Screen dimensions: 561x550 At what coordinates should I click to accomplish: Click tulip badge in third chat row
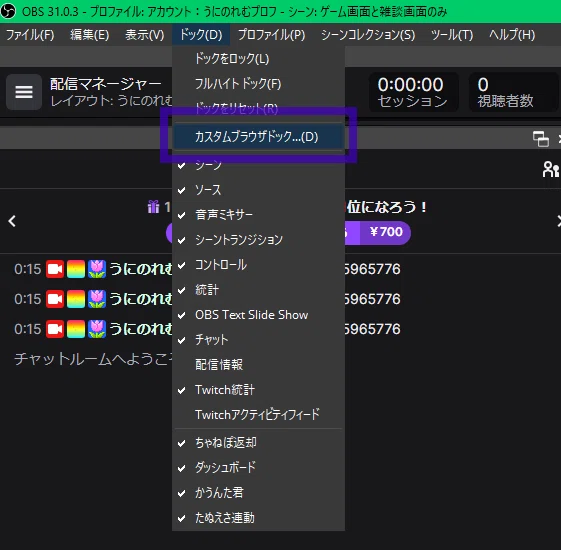97,329
